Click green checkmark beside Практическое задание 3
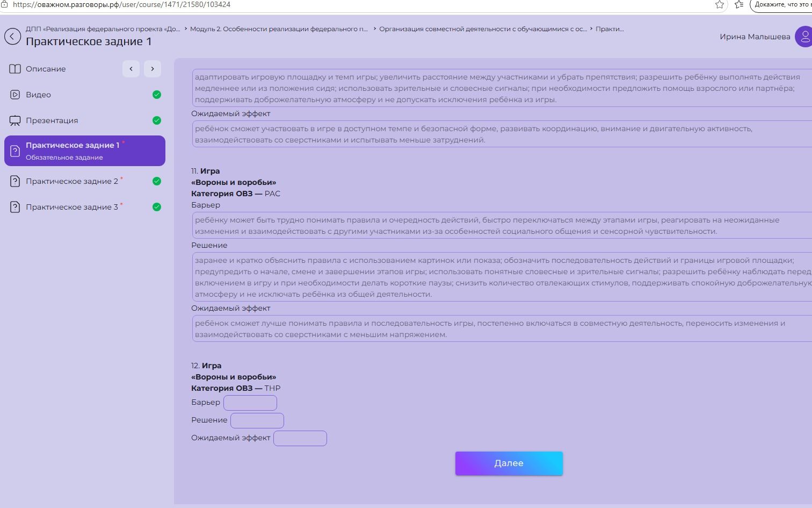812x508 pixels. [157, 207]
